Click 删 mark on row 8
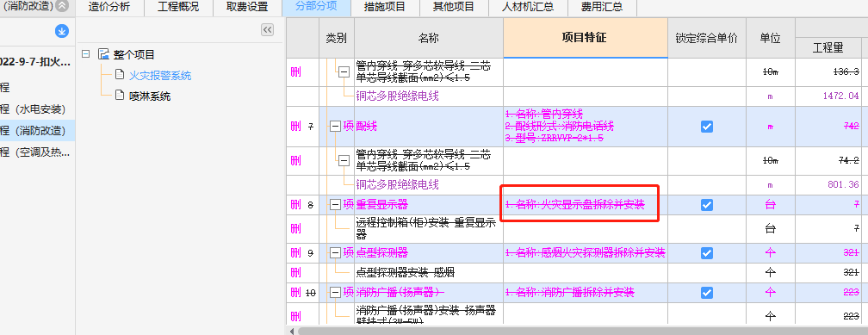The image size is (868, 335). pyautogui.click(x=296, y=206)
